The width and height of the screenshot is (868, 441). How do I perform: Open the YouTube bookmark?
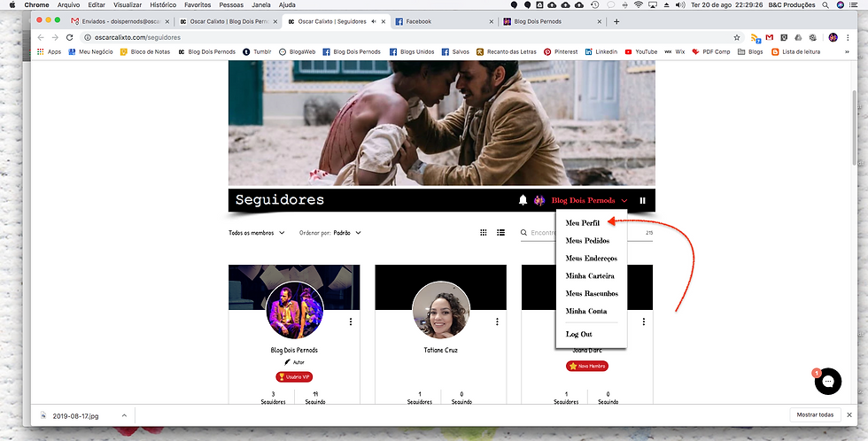pyautogui.click(x=640, y=52)
